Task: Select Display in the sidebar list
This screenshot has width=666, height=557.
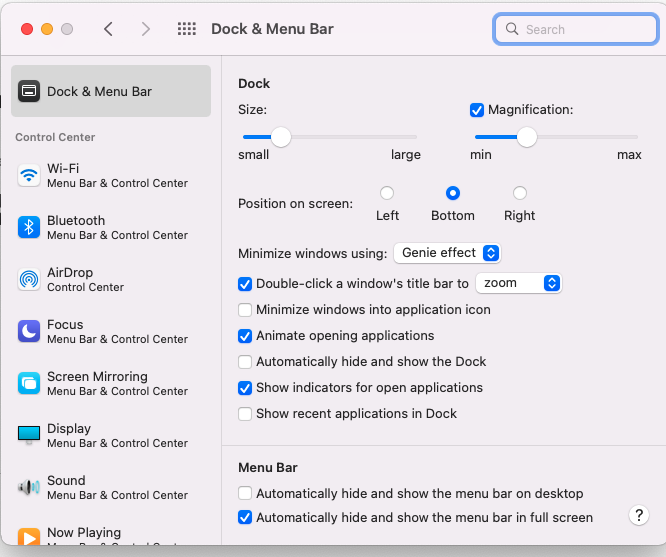Action: [x=111, y=435]
